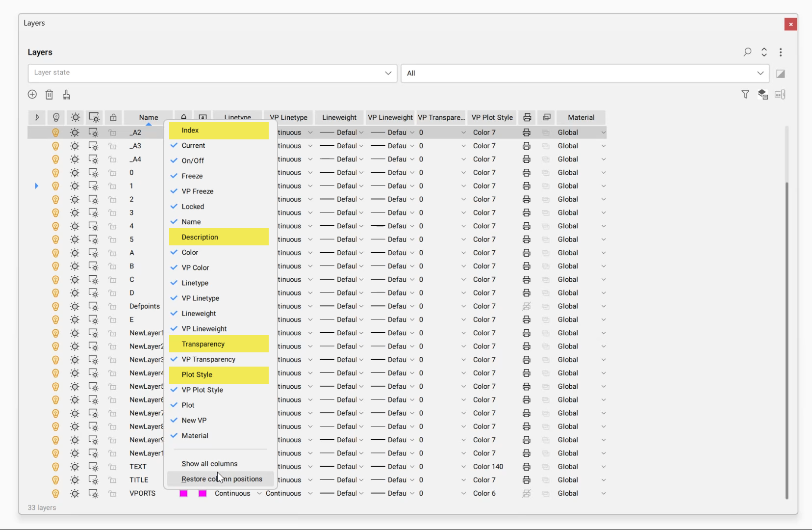Click VP Freeze icon for TITLE layer
Viewport: 812px width, 530px height.
pyautogui.click(x=93, y=480)
